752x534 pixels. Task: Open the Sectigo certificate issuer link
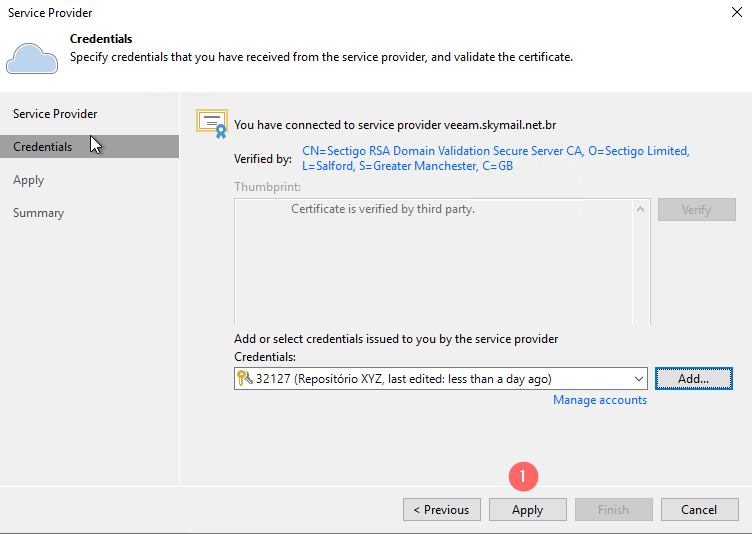[x=495, y=158]
